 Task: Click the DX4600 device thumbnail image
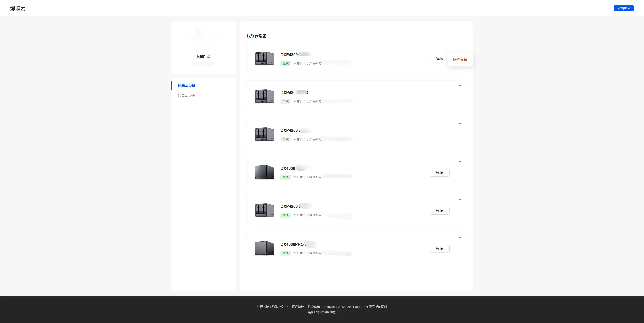coord(264,172)
